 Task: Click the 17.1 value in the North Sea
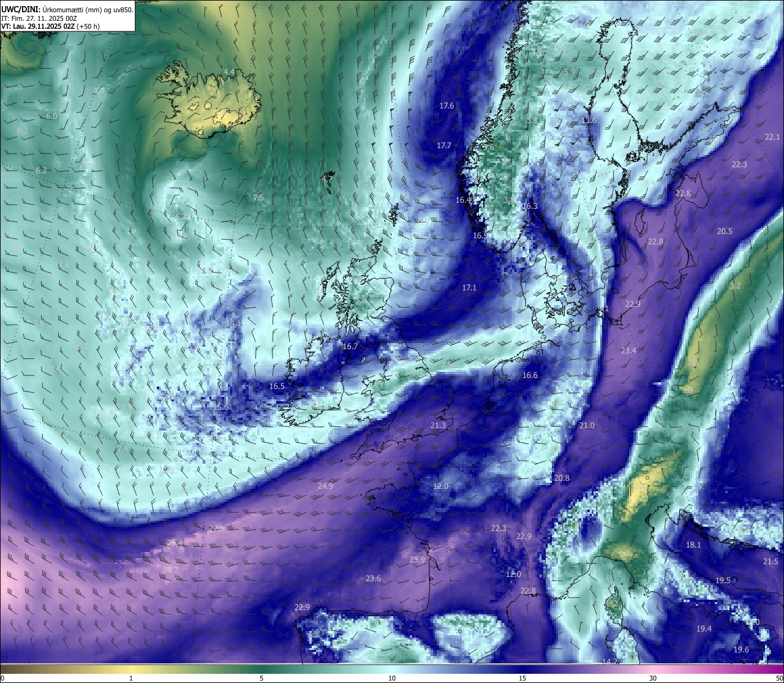pos(469,287)
